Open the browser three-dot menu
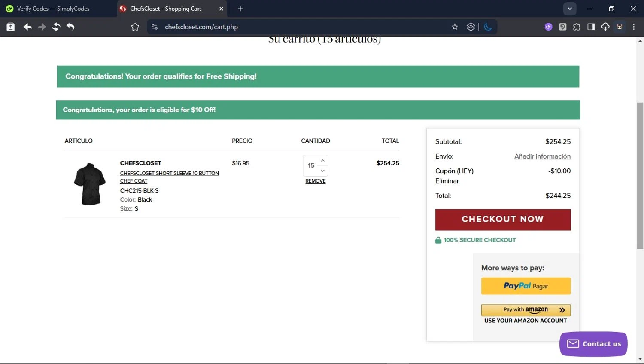Image resolution: width=644 pixels, height=364 pixels. click(x=634, y=27)
